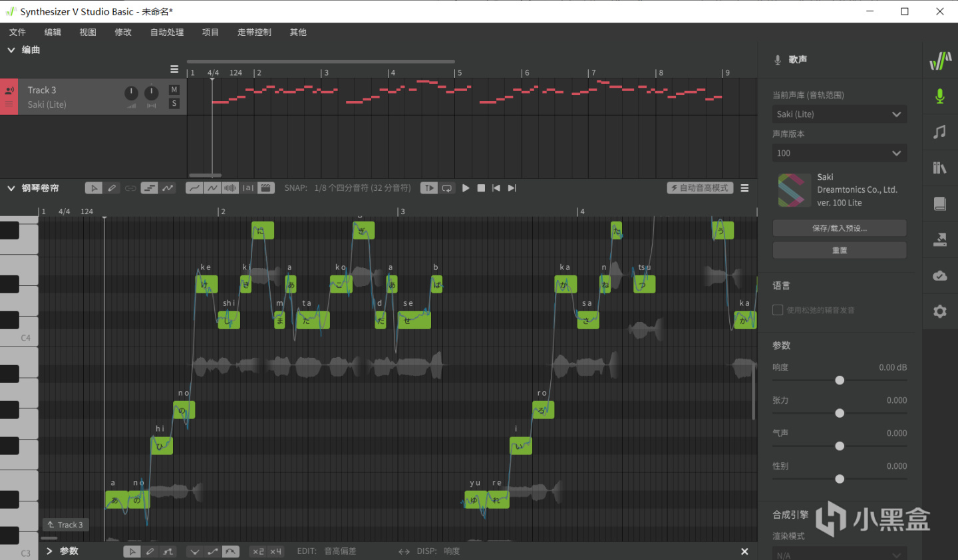Open the Render export sidebar icon
Viewport: 958px width, 560px height.
click(939, 239)
